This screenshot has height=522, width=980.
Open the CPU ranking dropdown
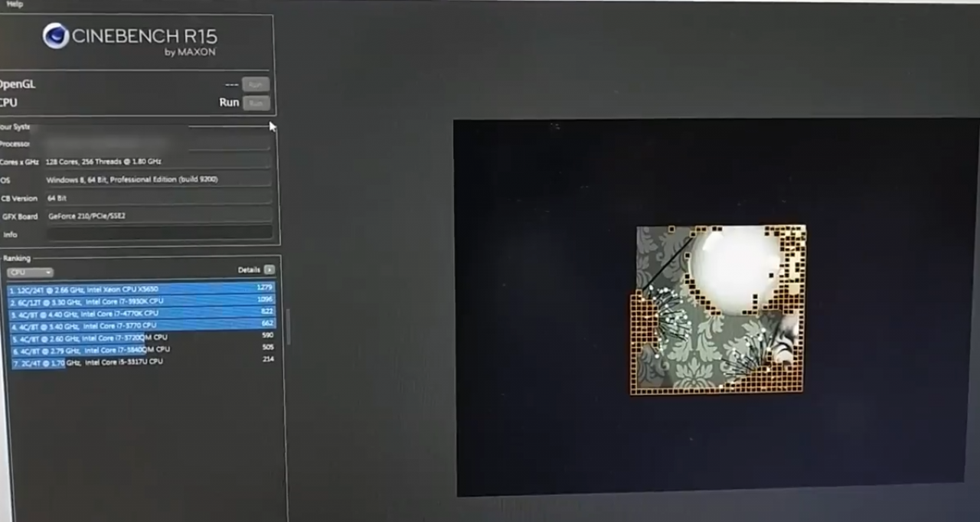(x=30, y=272)
